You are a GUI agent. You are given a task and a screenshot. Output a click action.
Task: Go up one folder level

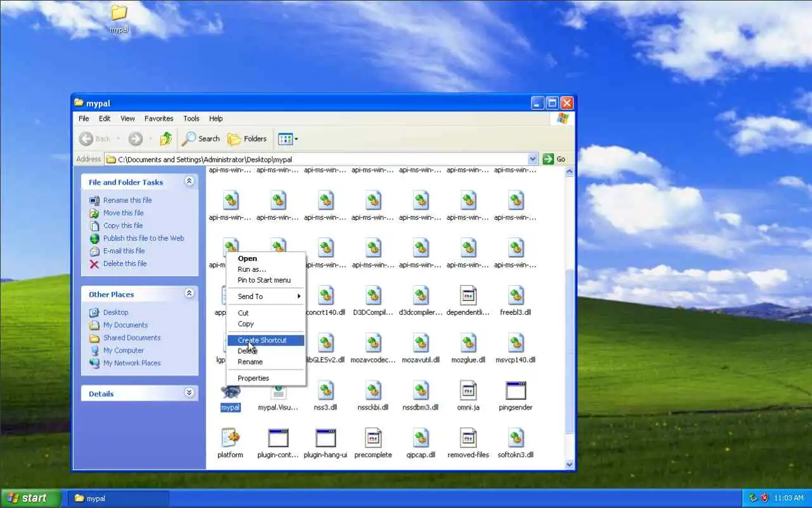pos(166,138)
